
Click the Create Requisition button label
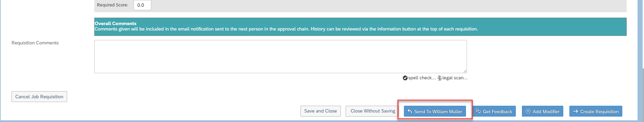point(599,111)
